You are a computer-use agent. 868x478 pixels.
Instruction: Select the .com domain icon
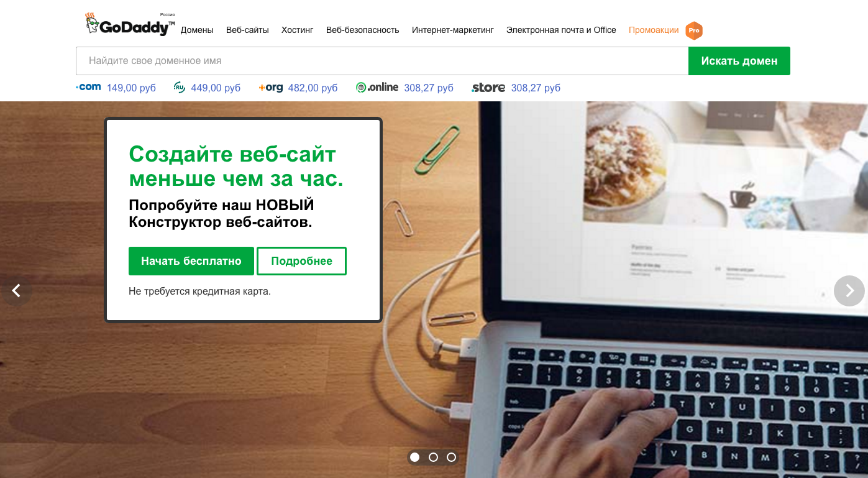(88, 87)
